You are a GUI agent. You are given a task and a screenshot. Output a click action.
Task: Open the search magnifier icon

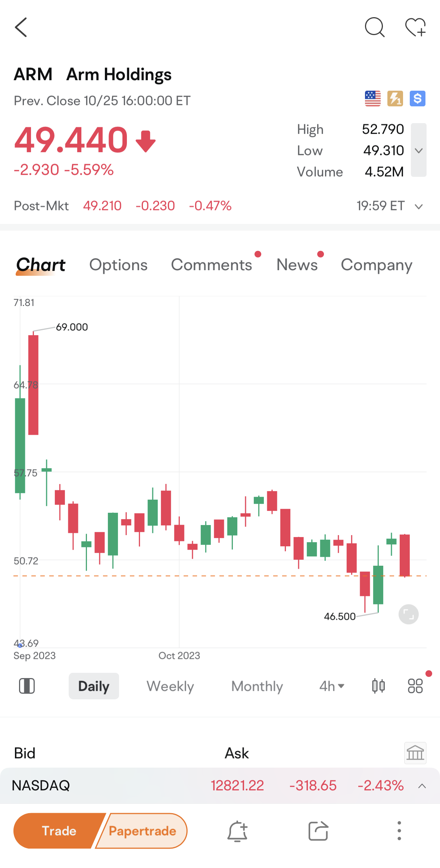point(374,27)
